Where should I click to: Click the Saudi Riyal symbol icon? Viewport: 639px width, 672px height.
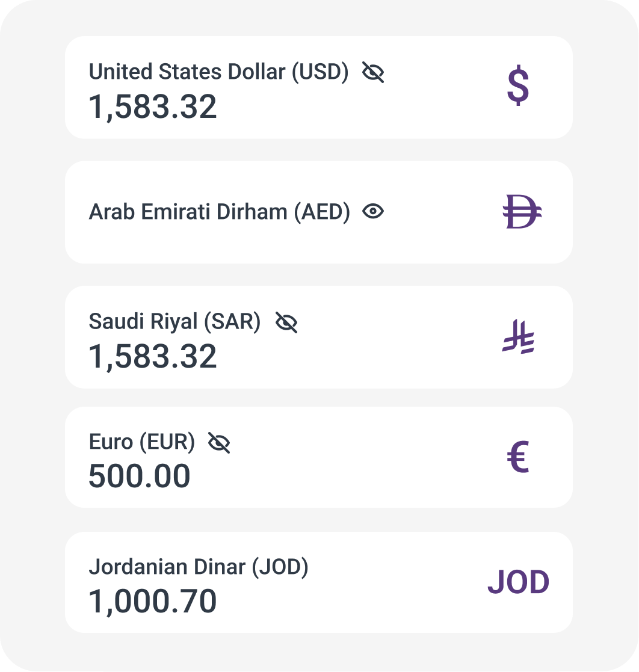pos(518,338)
